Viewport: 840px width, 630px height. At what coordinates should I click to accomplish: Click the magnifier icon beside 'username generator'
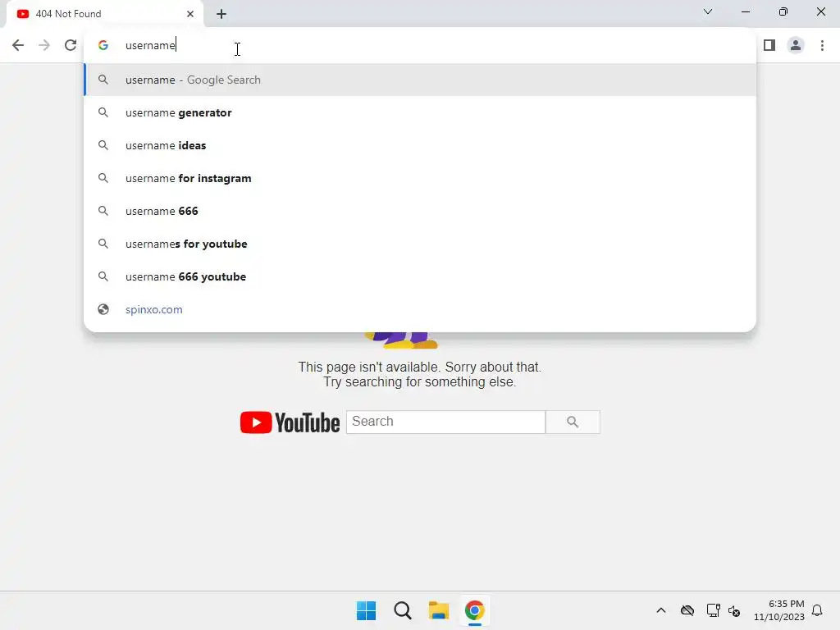pos(103,112)
